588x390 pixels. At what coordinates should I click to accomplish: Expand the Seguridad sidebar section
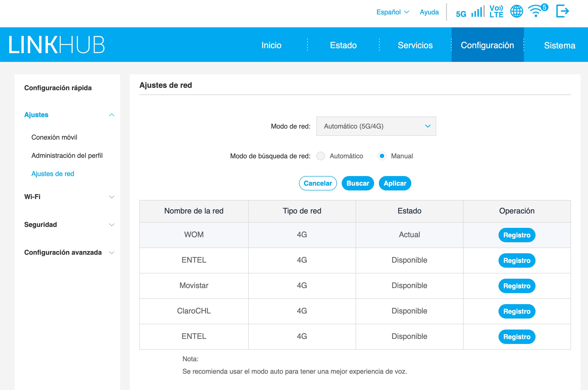click(112, 225)
